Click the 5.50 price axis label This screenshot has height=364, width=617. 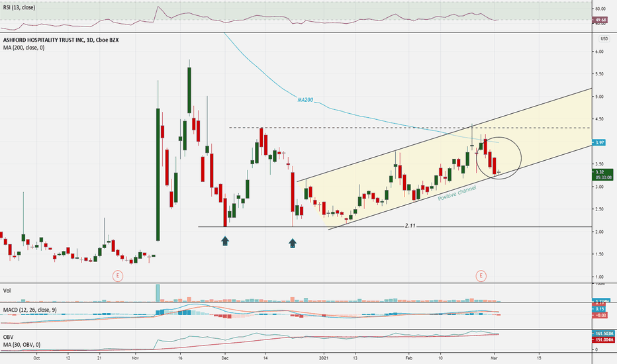coord(600,74)
